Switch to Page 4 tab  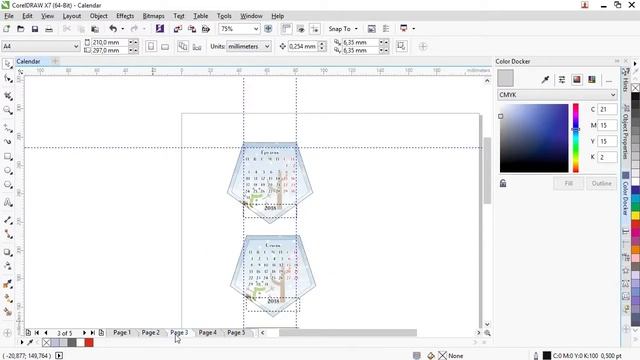pyautogui.click(x=208, y=333)
